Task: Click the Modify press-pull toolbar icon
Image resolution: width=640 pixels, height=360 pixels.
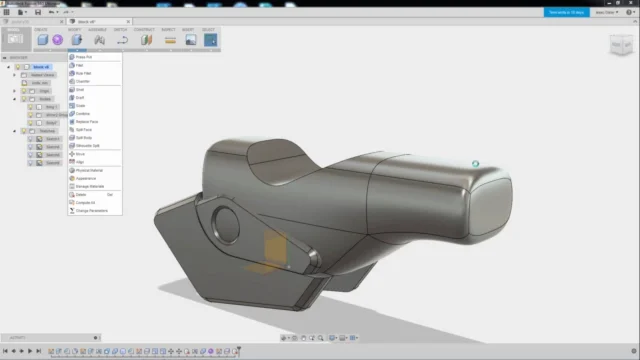Action: [x=77, y=40]
